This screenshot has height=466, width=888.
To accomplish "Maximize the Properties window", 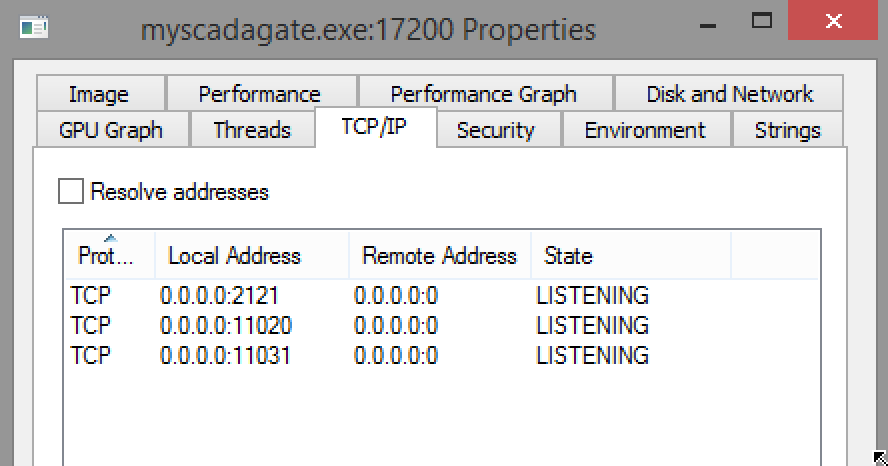I will pos(762,22).
